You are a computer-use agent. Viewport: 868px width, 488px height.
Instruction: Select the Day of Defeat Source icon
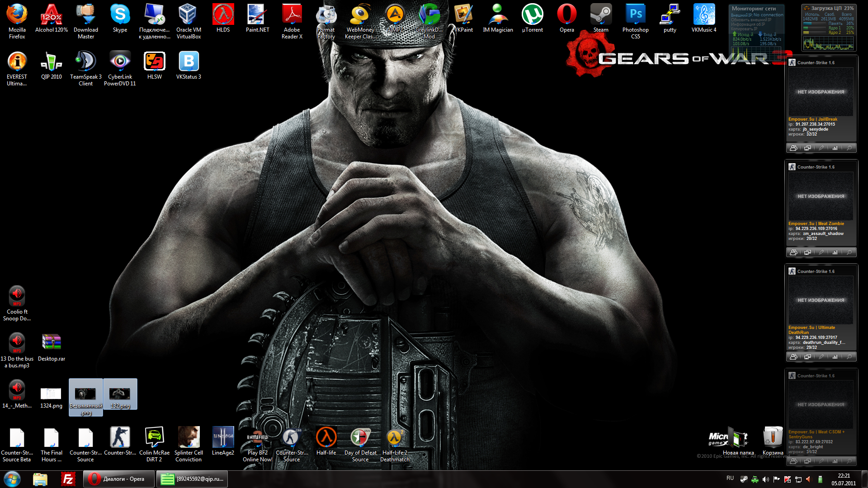coord(360,444)
